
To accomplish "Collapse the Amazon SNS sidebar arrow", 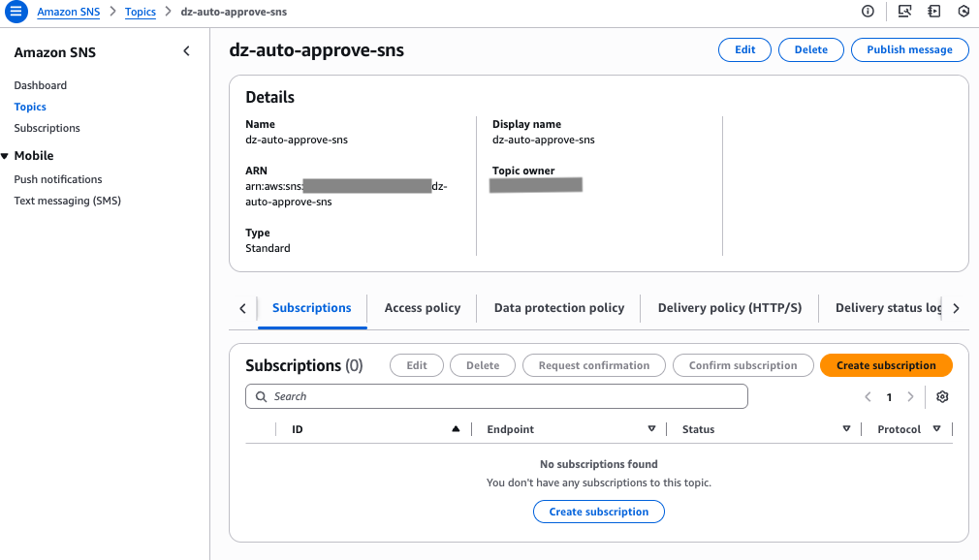I will click(186, 51).
